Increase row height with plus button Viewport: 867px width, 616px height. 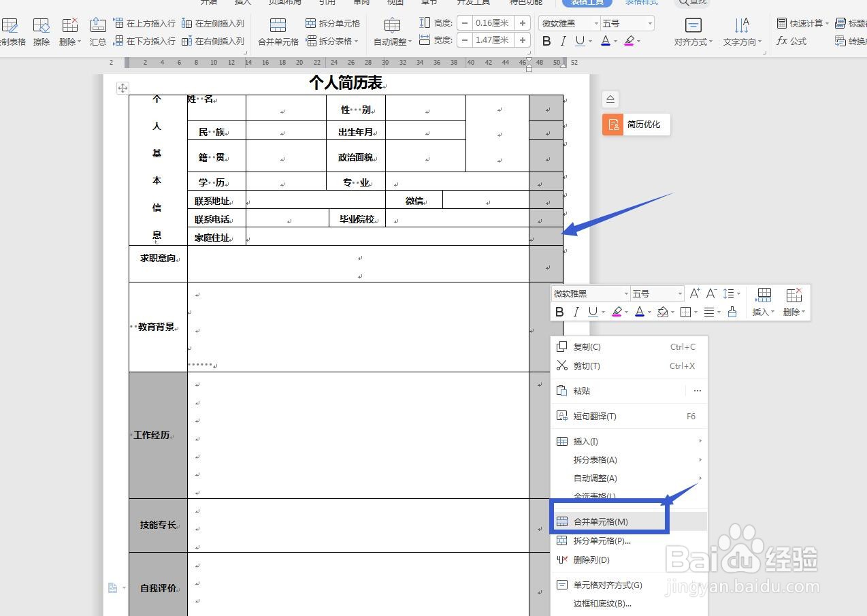click(523, 23)
